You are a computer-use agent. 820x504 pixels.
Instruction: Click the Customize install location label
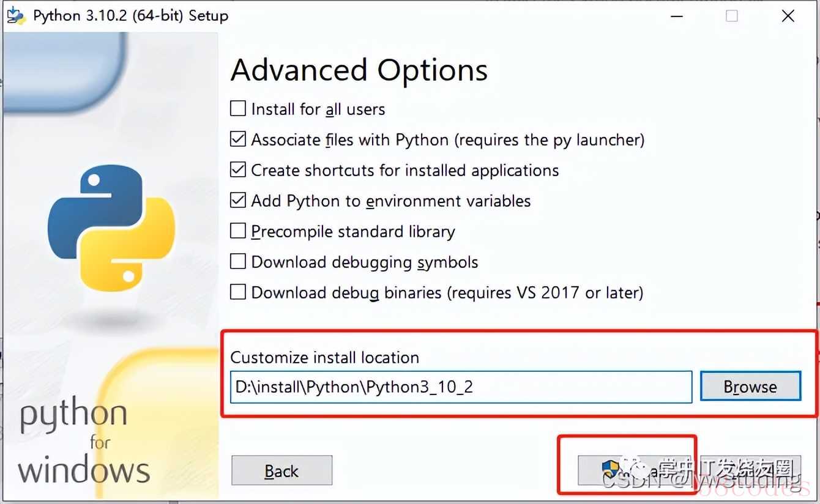click(x=325, y=357)
